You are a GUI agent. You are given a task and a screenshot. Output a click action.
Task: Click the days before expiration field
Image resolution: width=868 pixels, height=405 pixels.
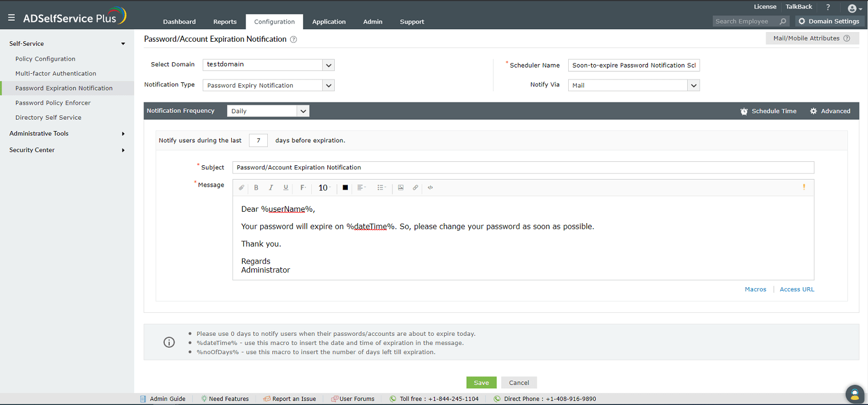click(258, 140)
